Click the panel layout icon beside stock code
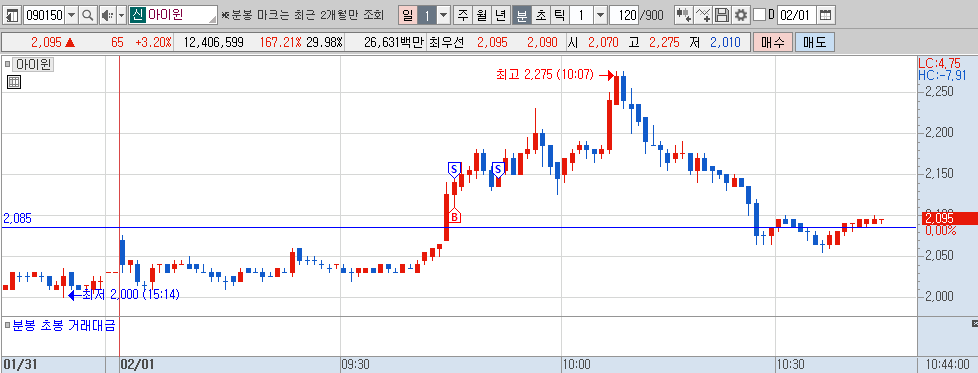This screenshot has width=978, height=373. [13, 15]
